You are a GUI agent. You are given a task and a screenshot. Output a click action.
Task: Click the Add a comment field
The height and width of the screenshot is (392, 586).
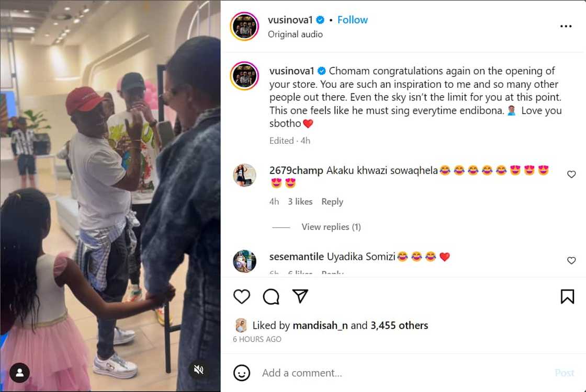click(403, 373)
